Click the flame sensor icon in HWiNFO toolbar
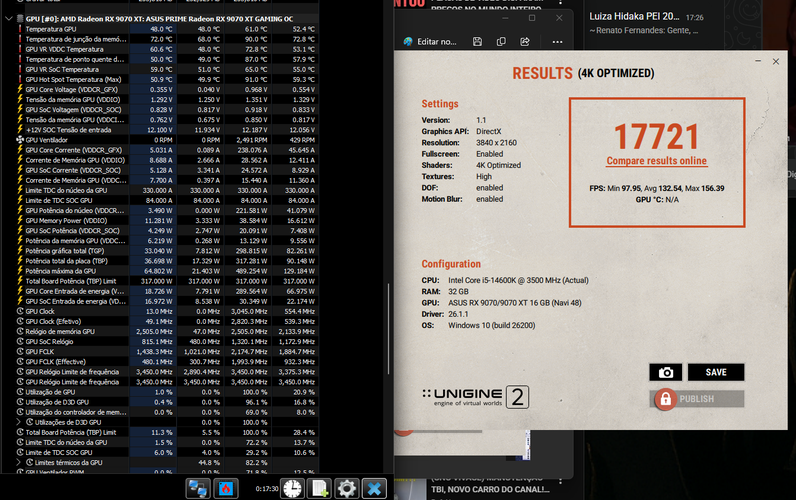The width and height of the screenshot is (796, 500). (x=226, y=489)
